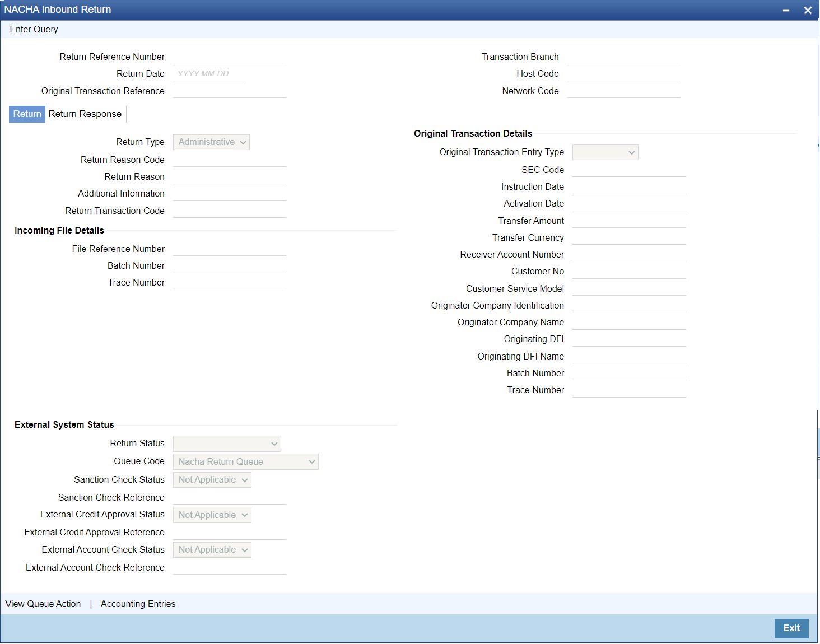Focus the Additional Information field
Screen dimensions: 820x644
point(230,194)
